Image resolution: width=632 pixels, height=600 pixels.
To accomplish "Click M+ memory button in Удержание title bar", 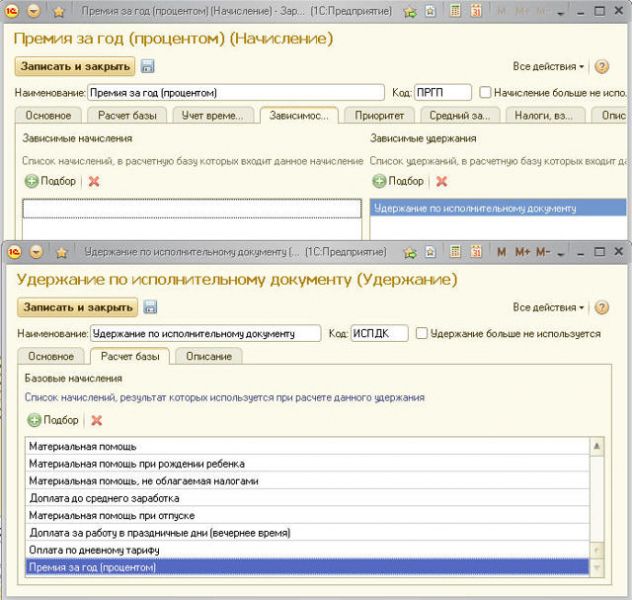I will (523, 252).
